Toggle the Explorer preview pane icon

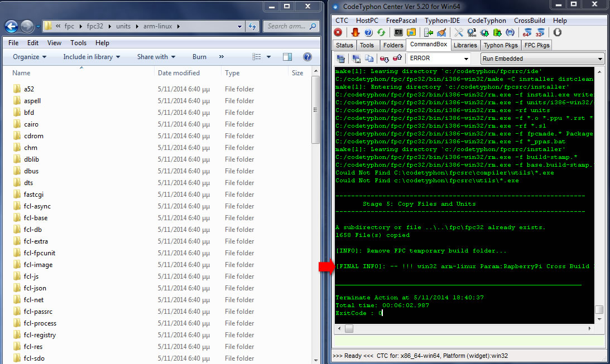click(x=287, y=57)
